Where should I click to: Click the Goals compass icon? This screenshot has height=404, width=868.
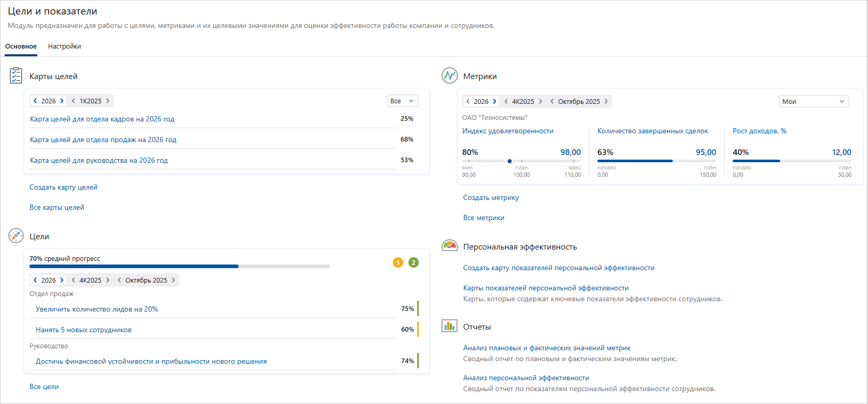coord(16,236)
